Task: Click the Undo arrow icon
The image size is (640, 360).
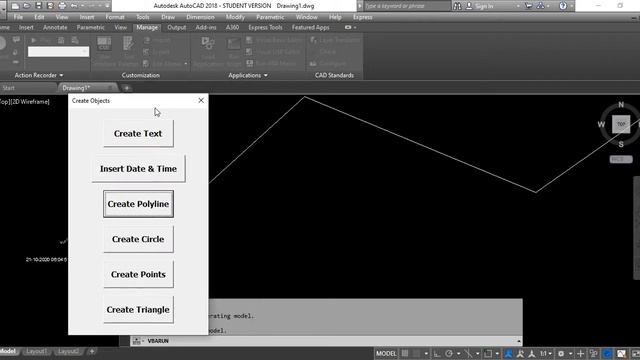Action: pyautogui.click(x=74, y=6)
